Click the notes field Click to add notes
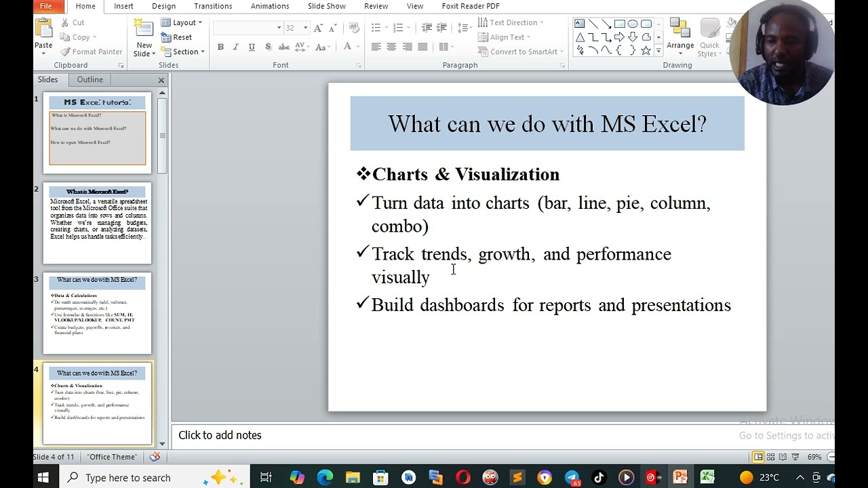Viewport: 868px width, 488px height. pos(502,435)
